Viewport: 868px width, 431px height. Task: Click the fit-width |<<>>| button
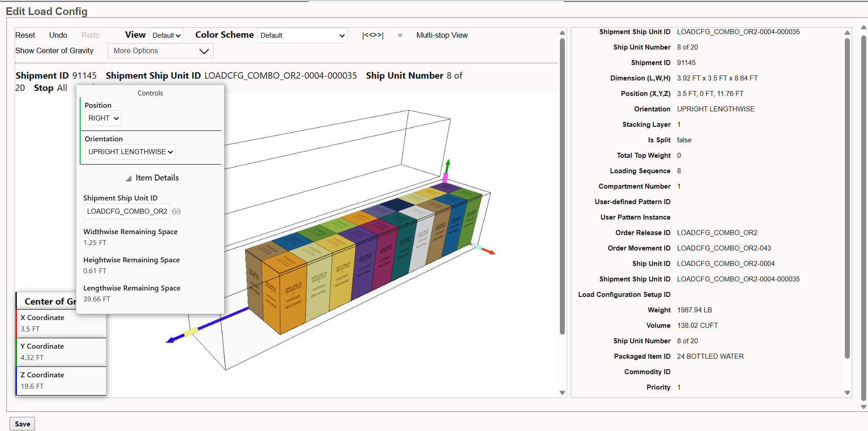(x=373, y=35)
